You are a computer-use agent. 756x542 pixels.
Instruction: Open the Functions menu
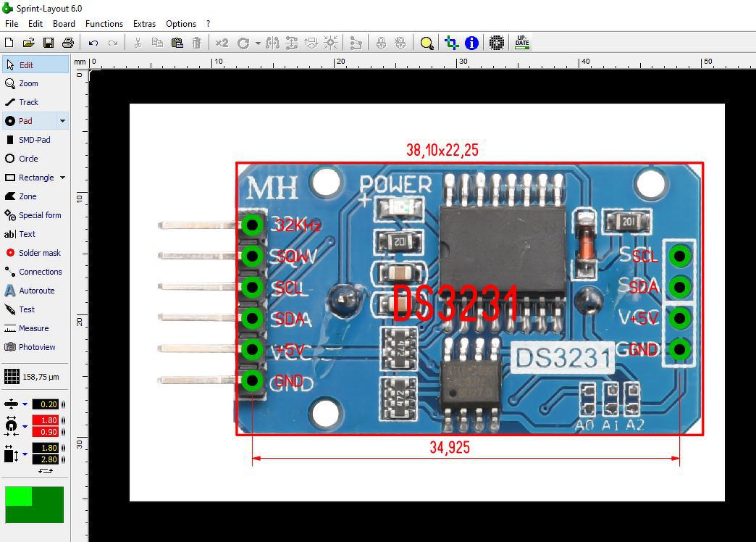click(x=104, y=24)
